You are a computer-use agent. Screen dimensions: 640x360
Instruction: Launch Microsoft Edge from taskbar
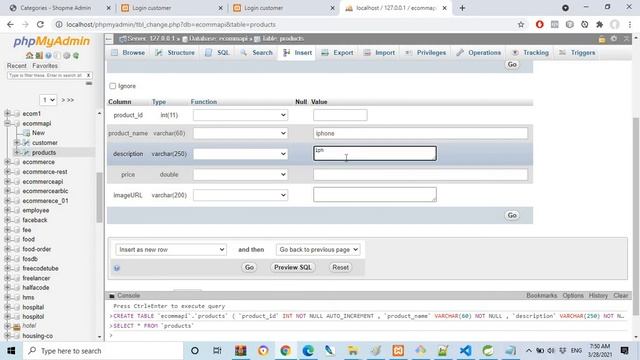point(308,351)
